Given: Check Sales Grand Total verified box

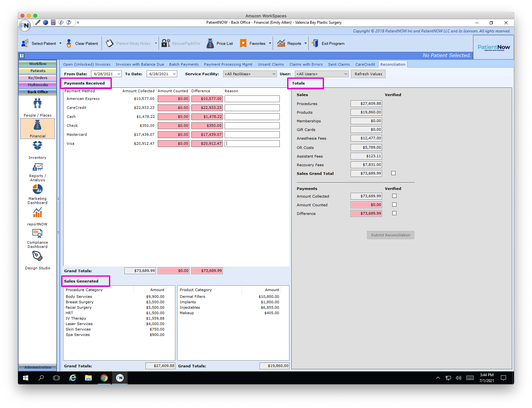Looking at the screenshot, I should pyautogui.click(x=394, y=173).
